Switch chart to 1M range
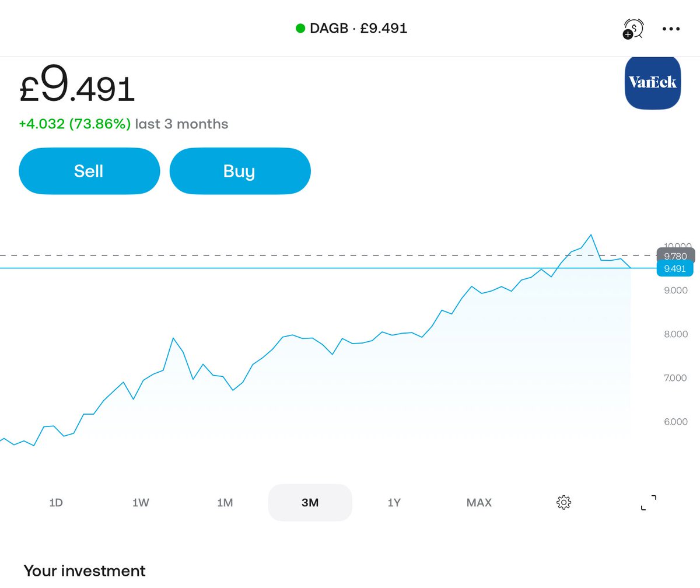Image resolution: width=700 pixels, height=588 pixels. click(225, 502)
